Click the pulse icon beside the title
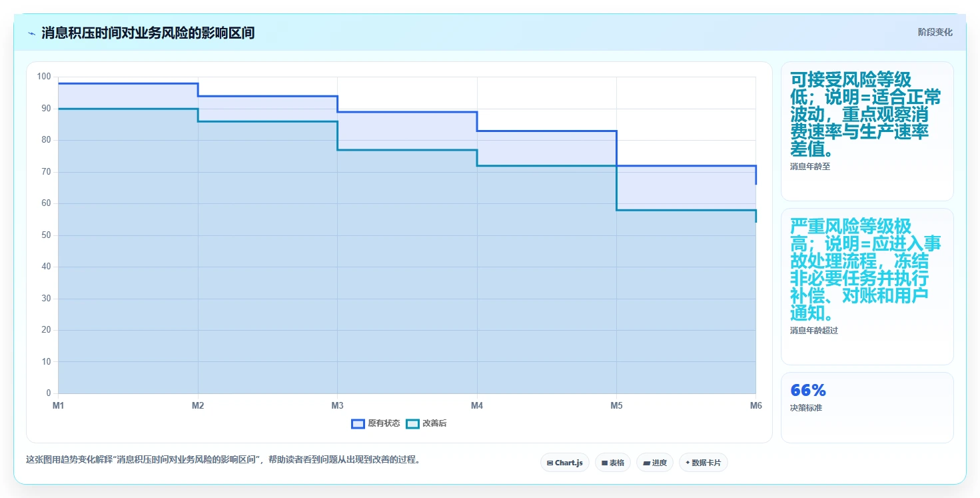Image resolution: width=980 pixels, height=498 pixels. click(31, 33)
